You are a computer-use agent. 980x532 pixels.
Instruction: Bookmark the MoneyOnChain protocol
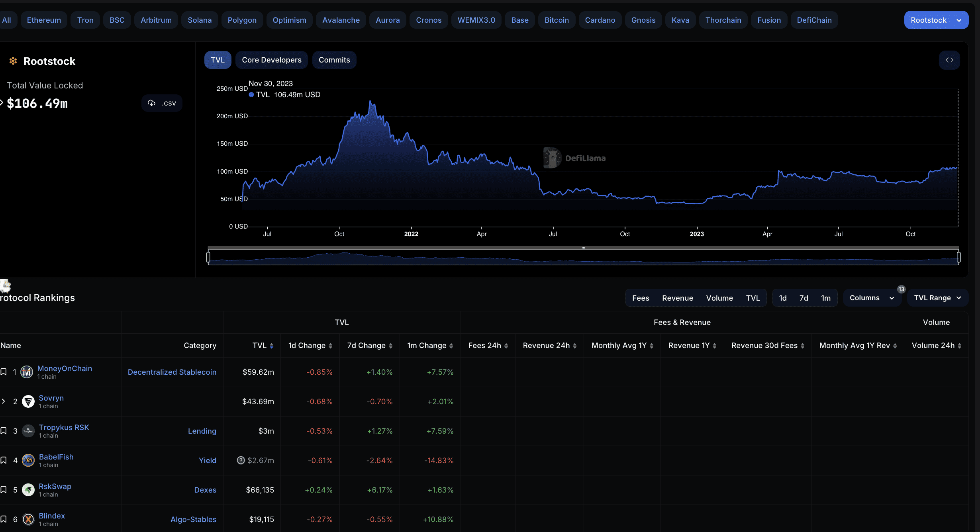(4, 372)
